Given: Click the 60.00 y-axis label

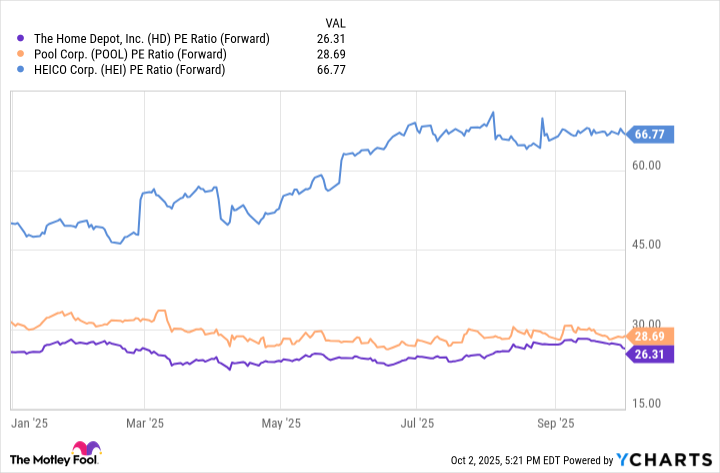Looking at the screenshot, I should click(647, 166).
